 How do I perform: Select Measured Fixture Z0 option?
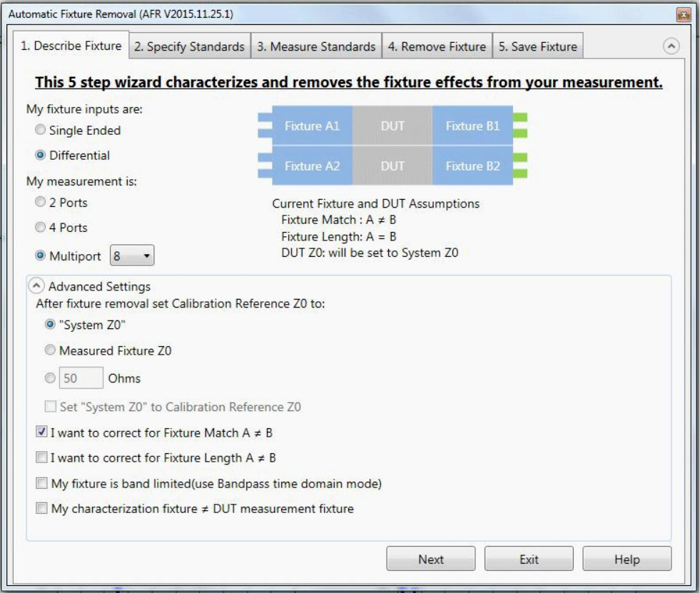click(50, 350)
